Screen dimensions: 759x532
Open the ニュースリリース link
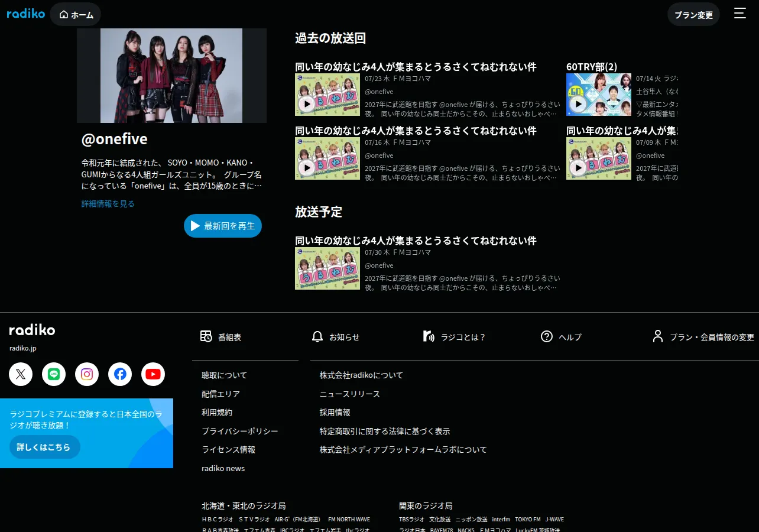350,394
